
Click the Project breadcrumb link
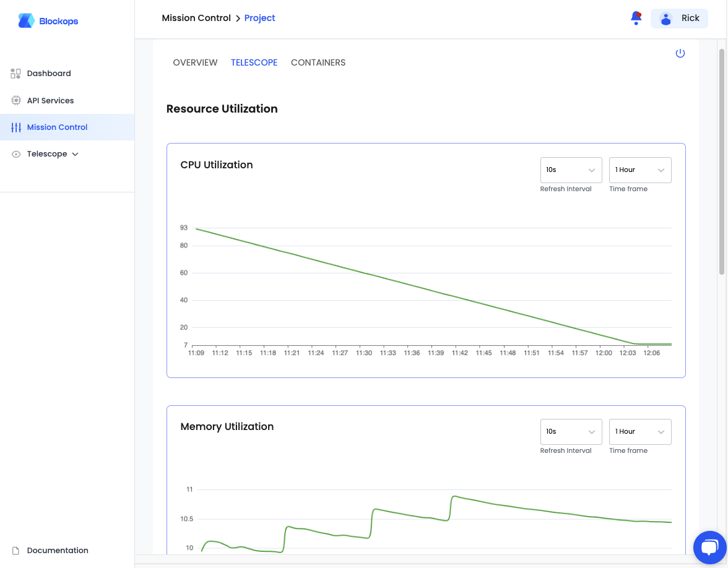(259, 18)
